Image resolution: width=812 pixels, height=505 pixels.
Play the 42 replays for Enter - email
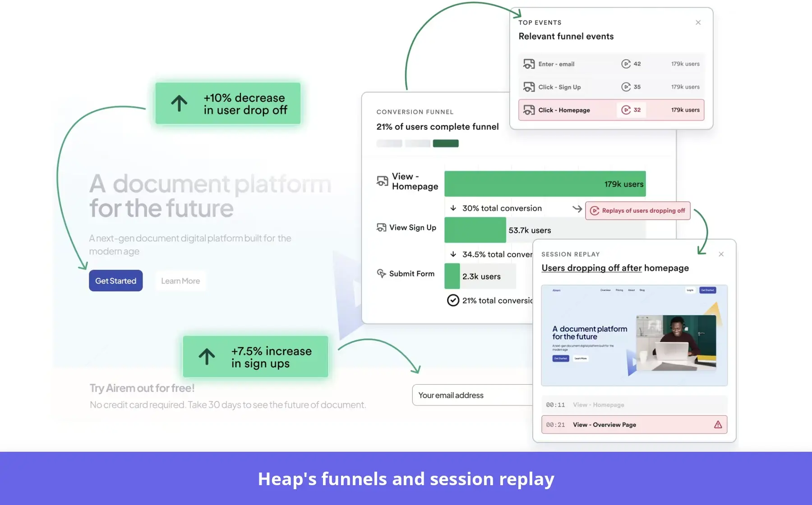631,64
